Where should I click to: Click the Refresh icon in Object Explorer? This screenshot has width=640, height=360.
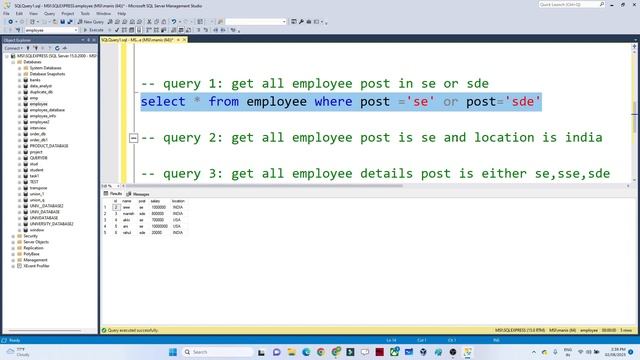click(57, 48)
